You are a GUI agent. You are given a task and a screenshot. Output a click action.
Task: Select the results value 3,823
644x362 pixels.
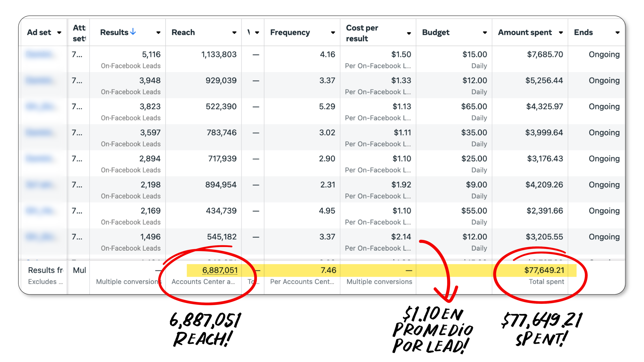pos(150,107)
